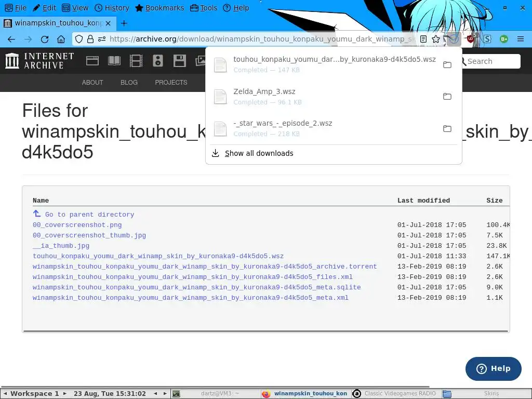This screenshot has height=399, width=532.
Task: Open the _meta.xml file link
Action: click(190, 298)
